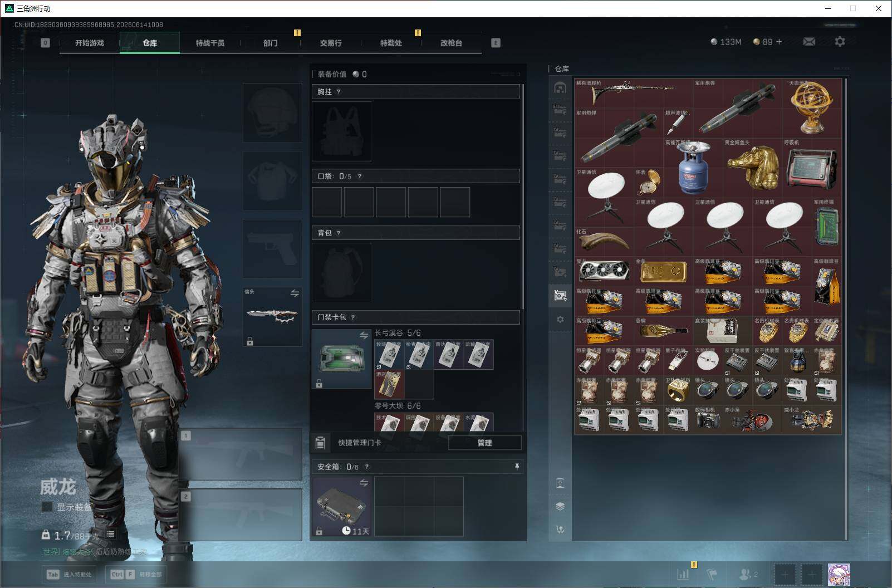The height and width of the screenshot is (588, 892).
Task: Select the green keycard case item
Action: (x=341, y=359)
